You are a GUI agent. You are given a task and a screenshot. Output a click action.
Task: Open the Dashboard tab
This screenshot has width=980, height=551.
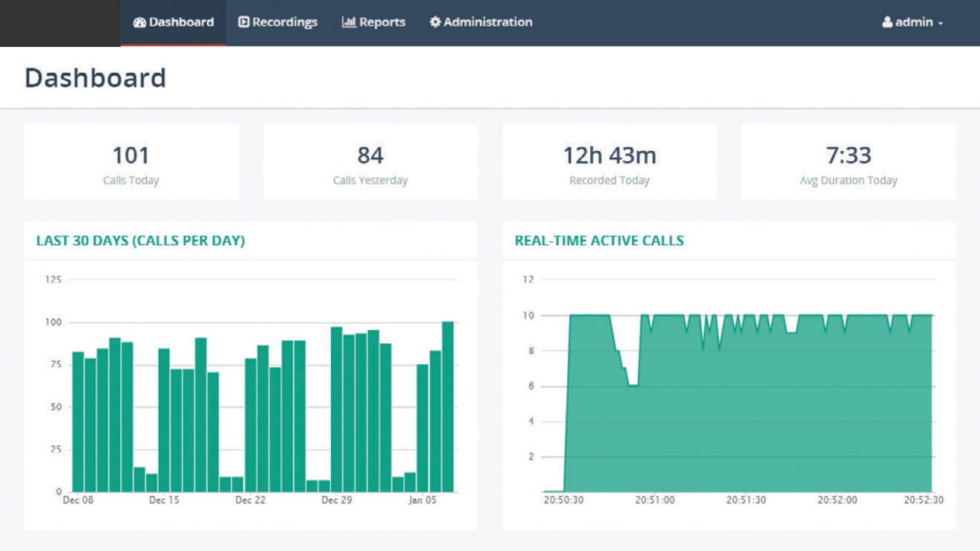[174, 22]
